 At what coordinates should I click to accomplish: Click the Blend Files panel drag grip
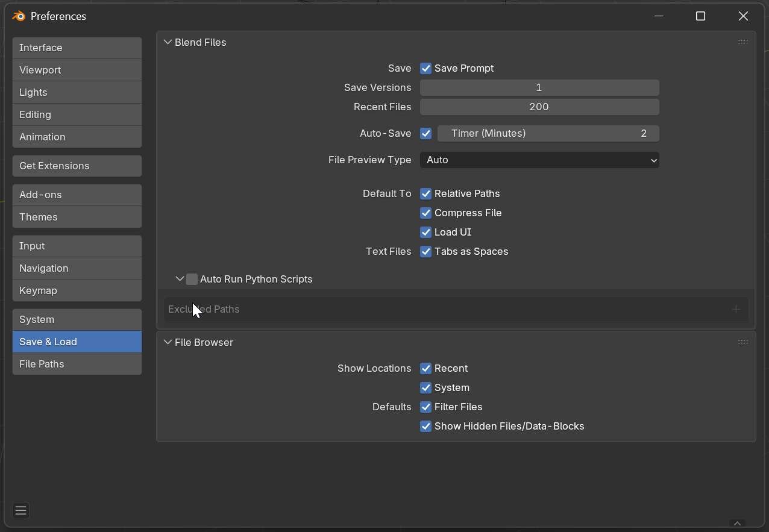point(742,42)
